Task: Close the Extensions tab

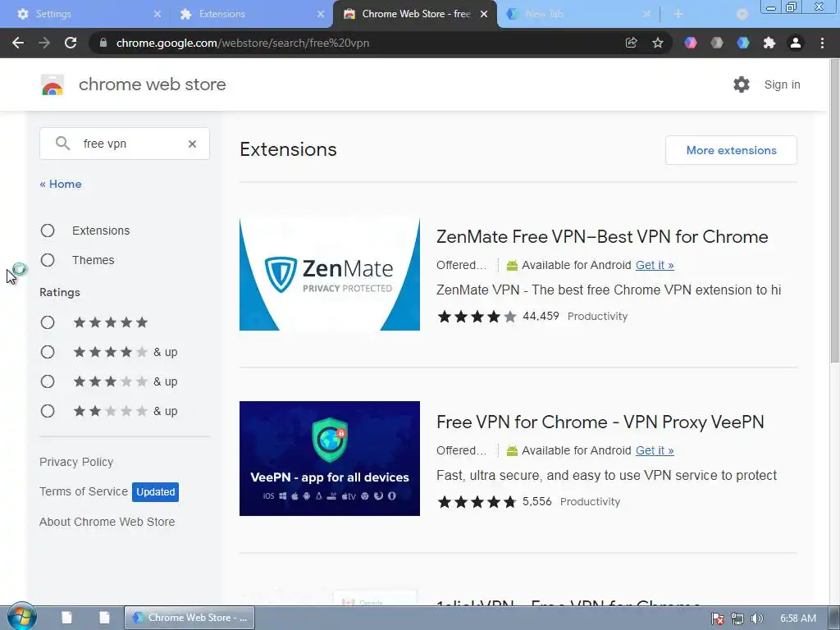Action: (321, 14)
